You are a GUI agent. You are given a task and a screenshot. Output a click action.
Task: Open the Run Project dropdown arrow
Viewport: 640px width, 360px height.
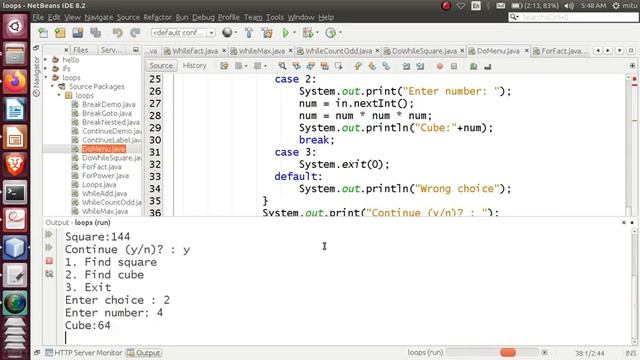[x=295, y=33]
